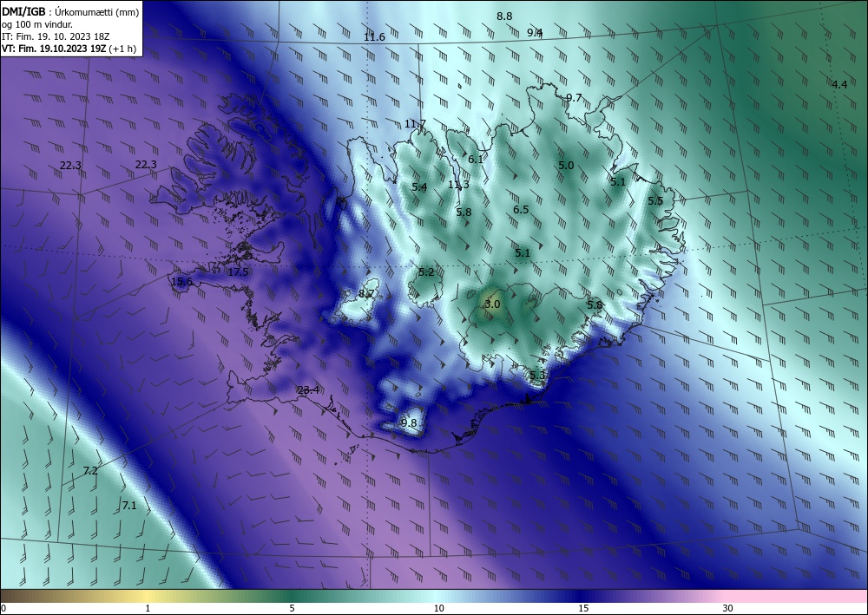Click the map value '7.2'
The image size is (868, 615).
click(90, 471)
